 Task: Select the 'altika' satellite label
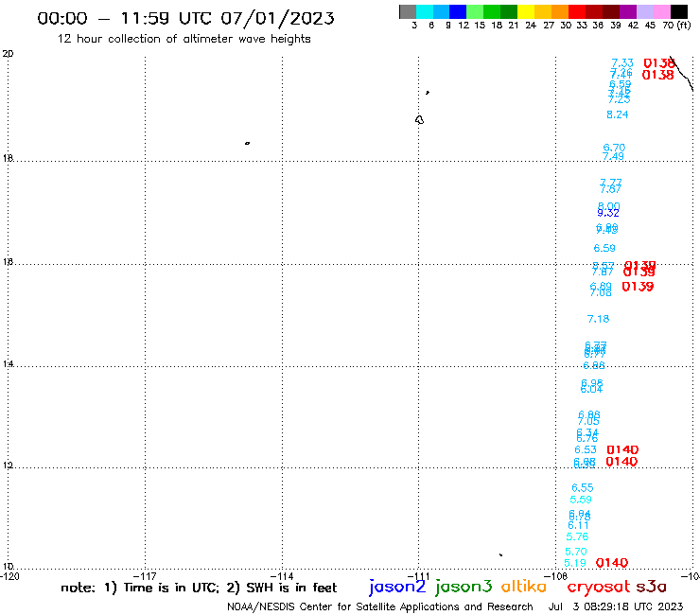[x=524, y=587]
